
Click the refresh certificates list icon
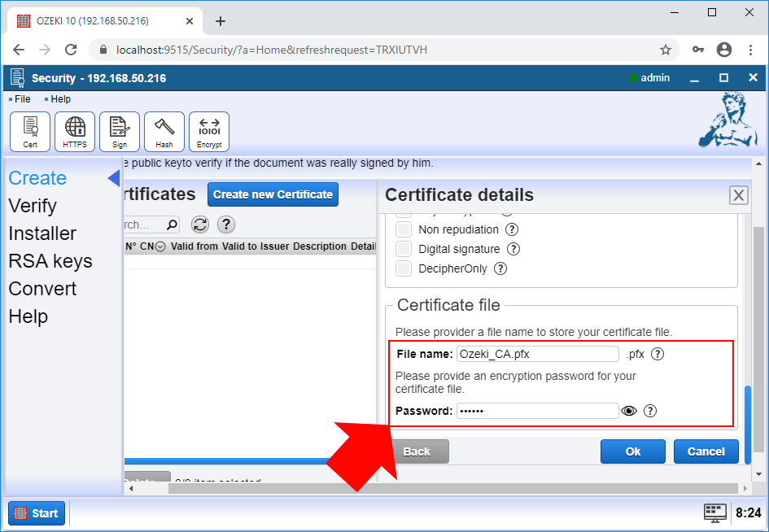click(200, 225)
